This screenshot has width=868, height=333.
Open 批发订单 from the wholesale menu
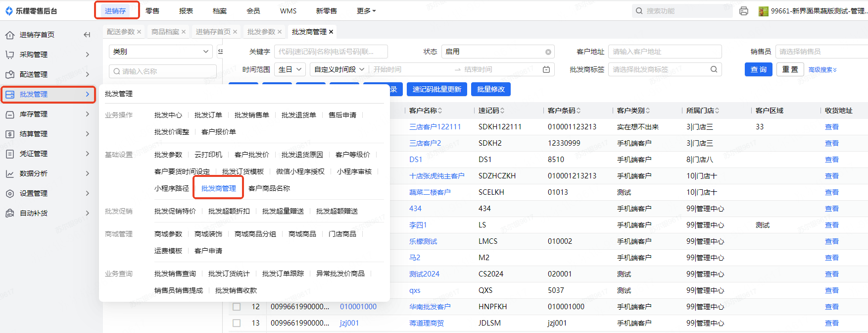click(208, 115)
